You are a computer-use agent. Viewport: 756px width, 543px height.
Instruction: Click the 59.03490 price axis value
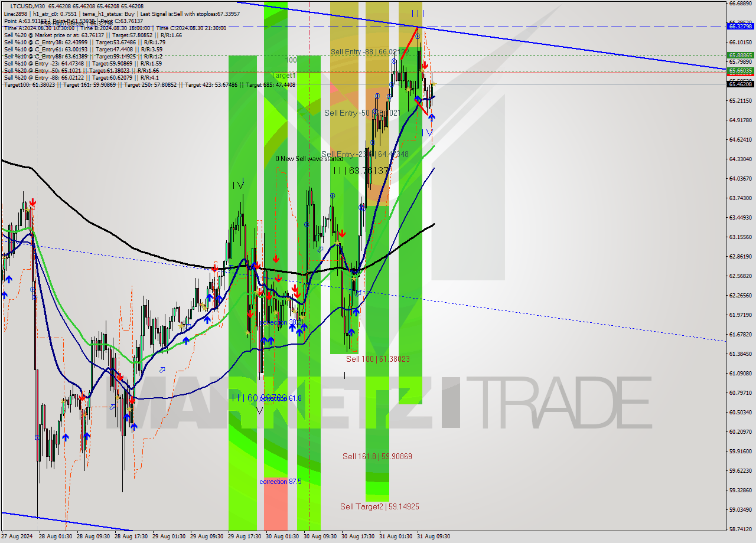pos(741,509)
